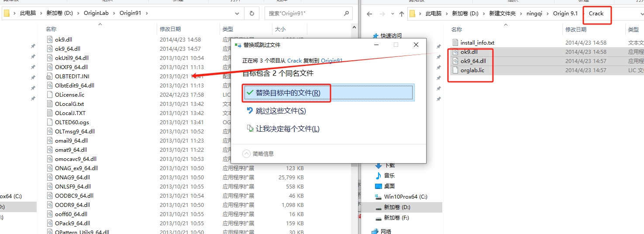The image size is (644, 234).
Task: Sort Crack window by 名称 column
Action: coord(457,29)
